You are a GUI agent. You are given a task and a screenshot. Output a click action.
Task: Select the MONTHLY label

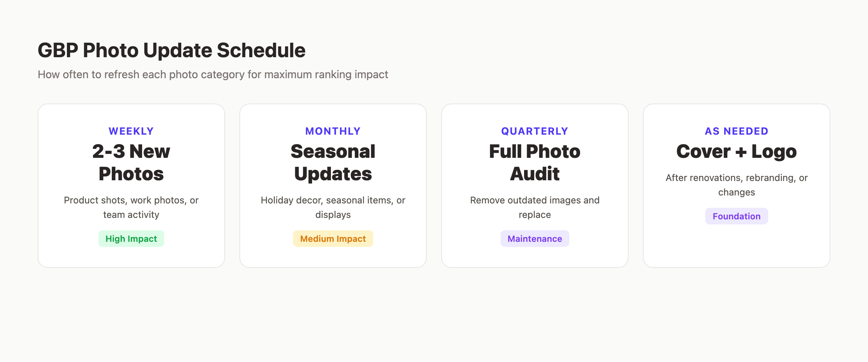click(x=333, y=131)
